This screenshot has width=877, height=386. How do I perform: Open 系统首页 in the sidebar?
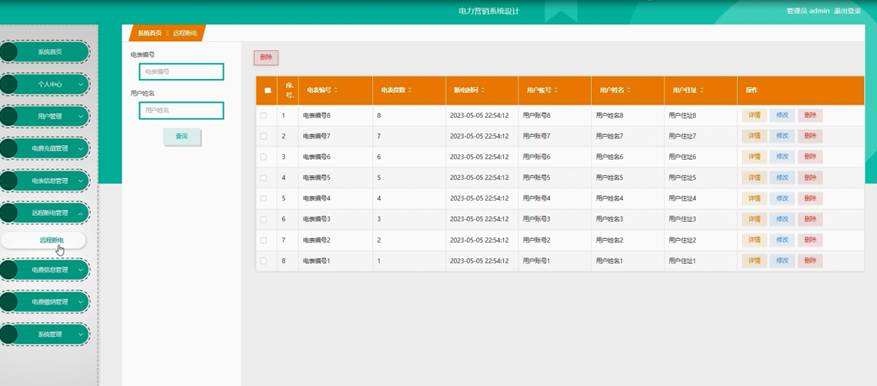[50, 52]
